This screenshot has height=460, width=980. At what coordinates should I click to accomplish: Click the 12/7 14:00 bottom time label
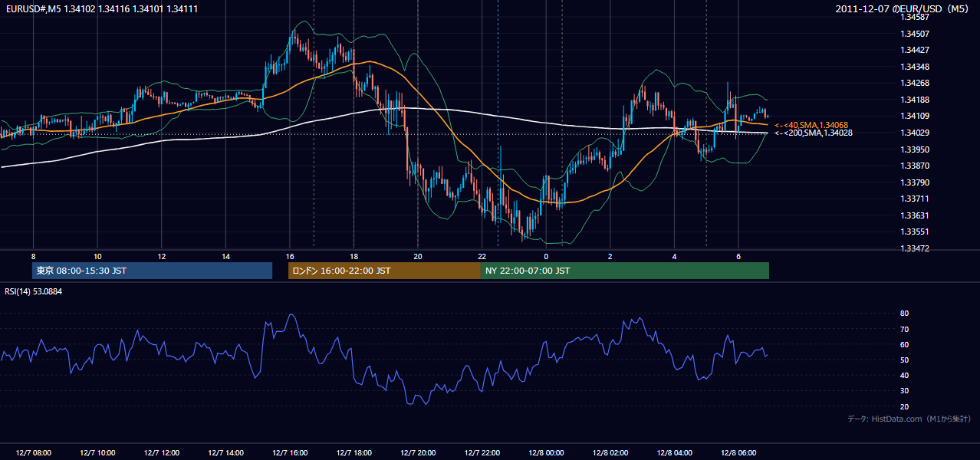225,452
